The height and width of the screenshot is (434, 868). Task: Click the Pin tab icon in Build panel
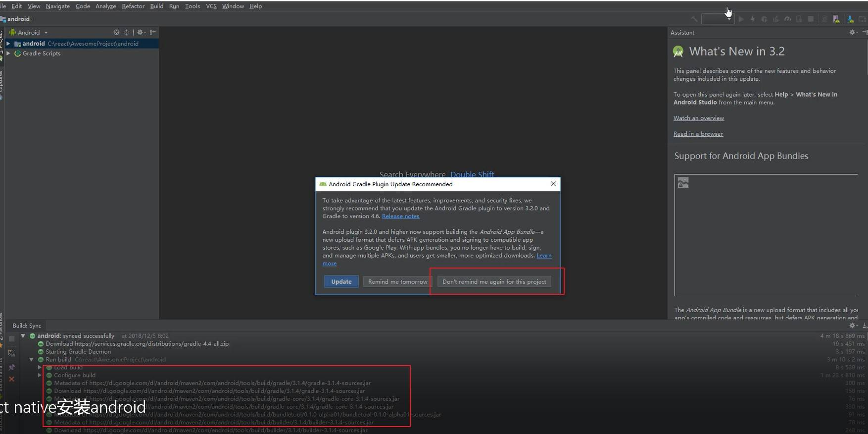(x=11, y=367)
